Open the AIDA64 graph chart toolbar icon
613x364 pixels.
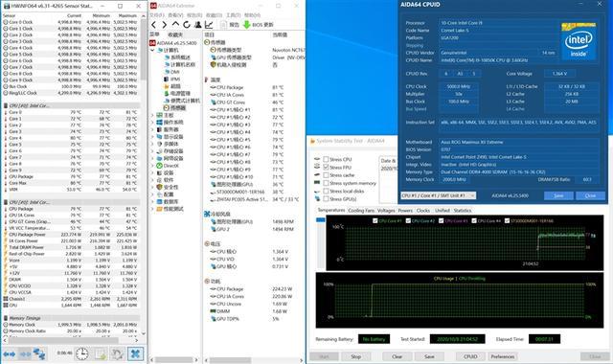click(x=209, y=25)
